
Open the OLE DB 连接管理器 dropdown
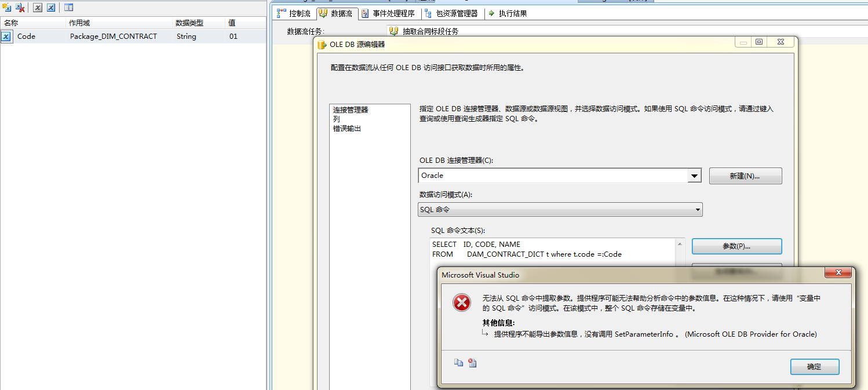click(x=695, y=176)
